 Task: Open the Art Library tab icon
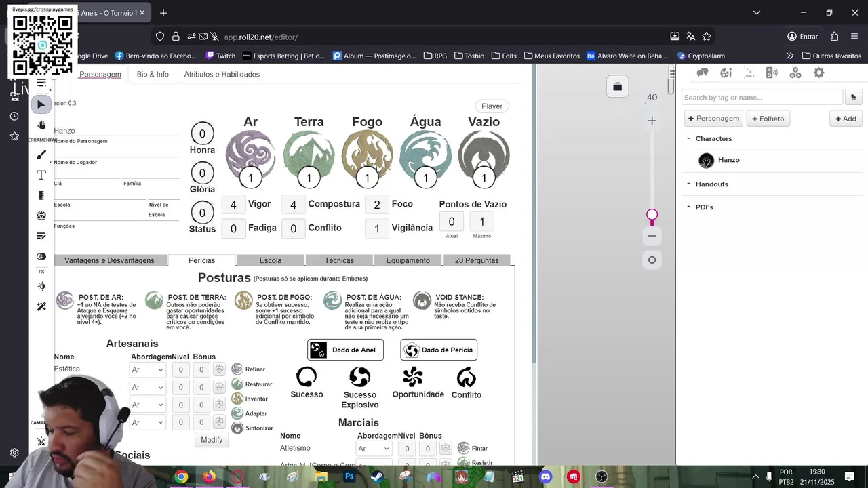726,73
